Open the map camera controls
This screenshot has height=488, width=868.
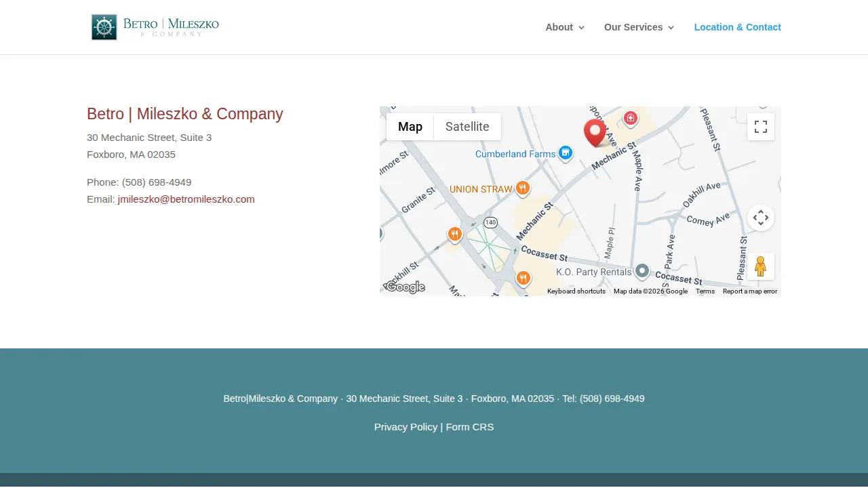coord(761,218)
